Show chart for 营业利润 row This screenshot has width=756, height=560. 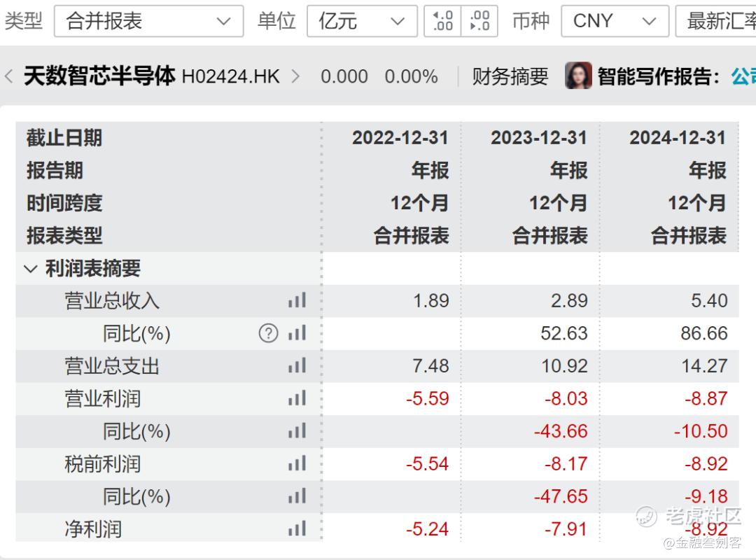point(297,398)
